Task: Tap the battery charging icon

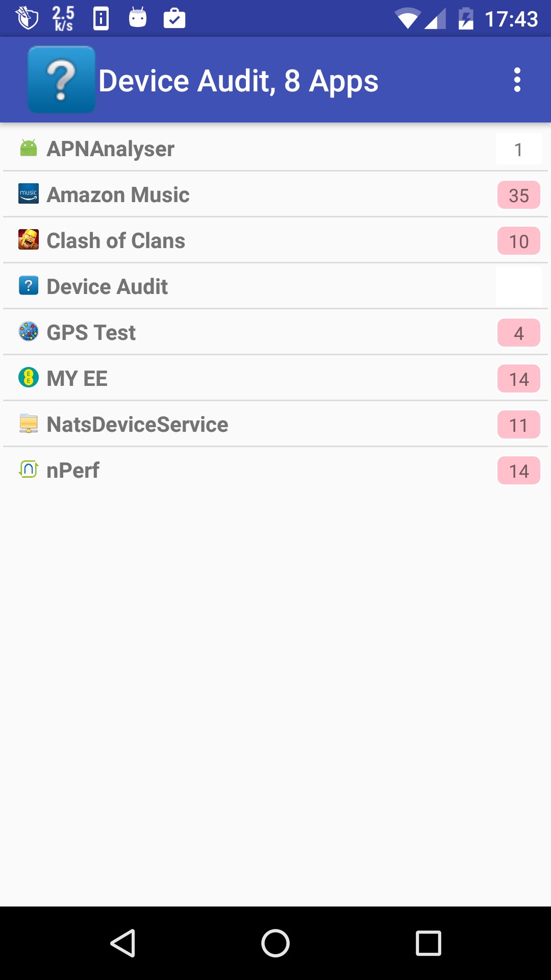Action: coord(466,18)
